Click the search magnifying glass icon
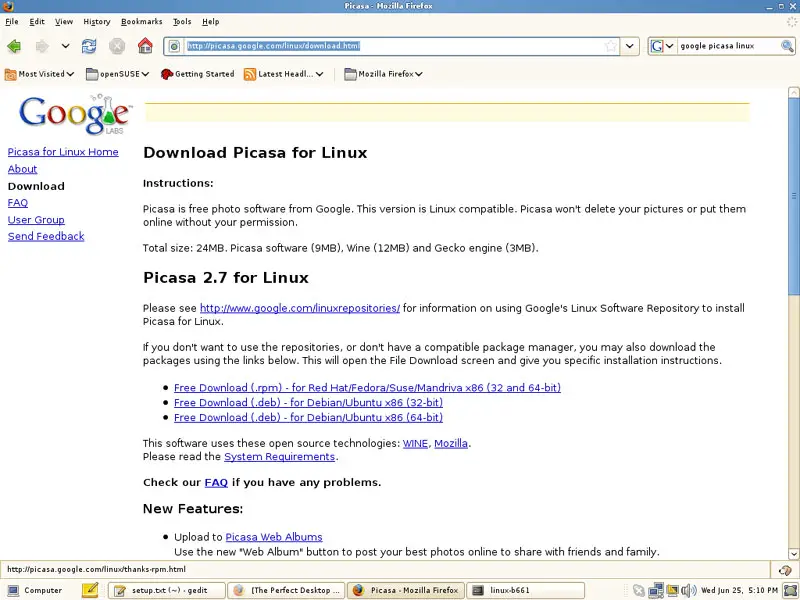 [787, 46]
